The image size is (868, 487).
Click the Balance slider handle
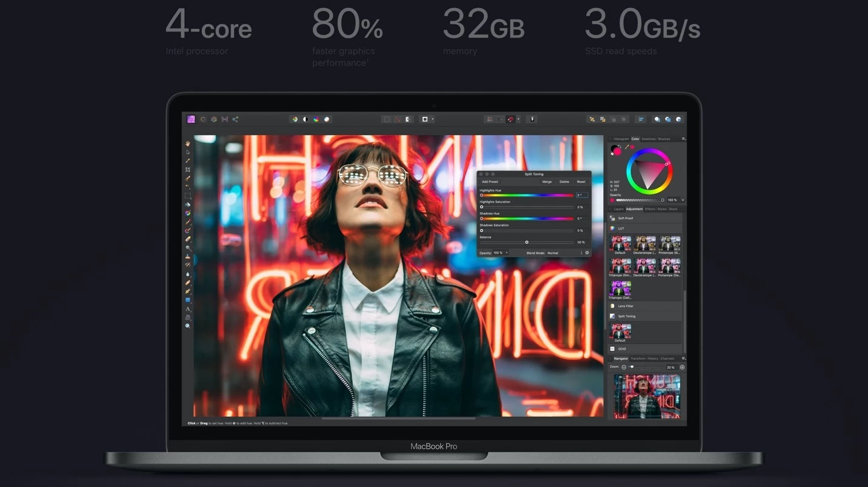coord(527,242)
